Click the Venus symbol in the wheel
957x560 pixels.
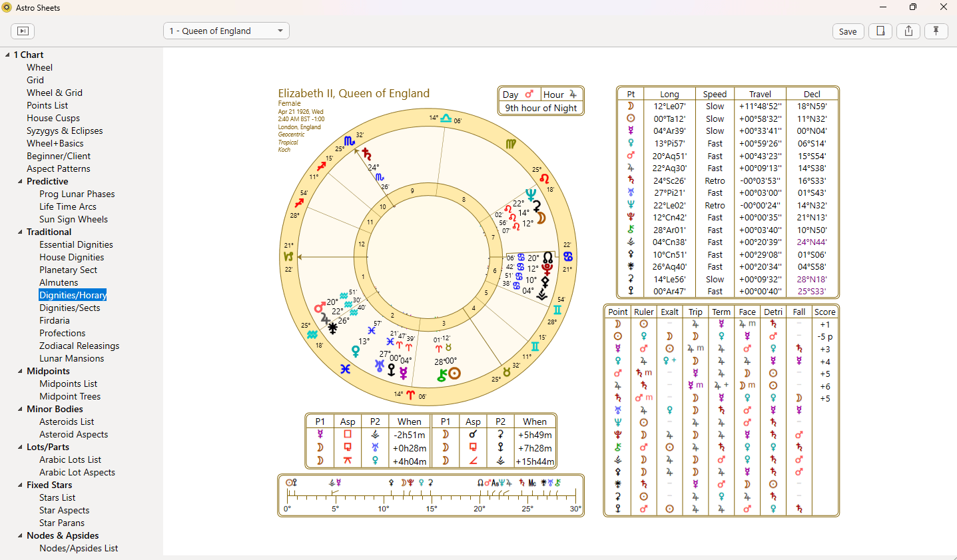point(356,352)
